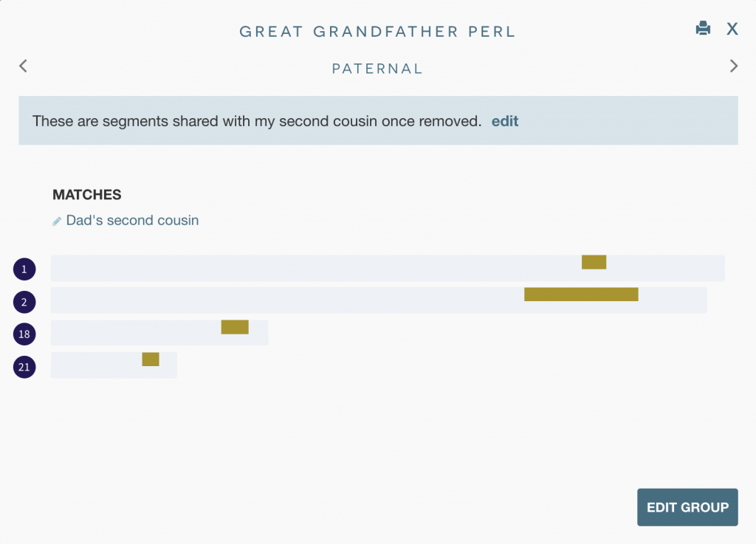Click the Great Grandfather Perl title
The image size is (756, 544).
(377, 32)
